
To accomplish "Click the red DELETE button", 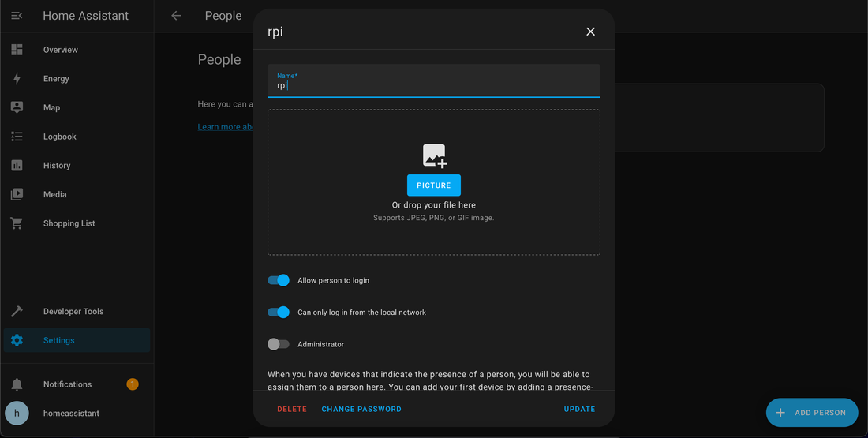I will coord(292,409).
